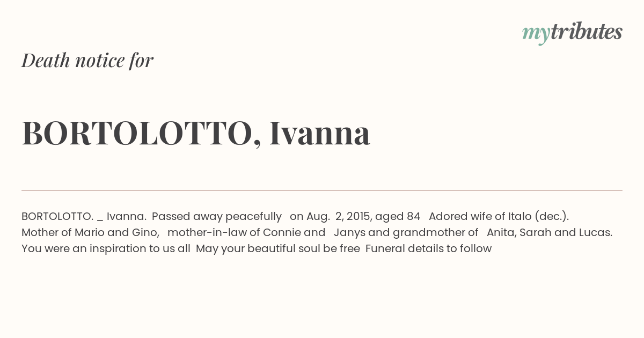Click the BORTOLOTTO, Ivanna title

point(196,134)
